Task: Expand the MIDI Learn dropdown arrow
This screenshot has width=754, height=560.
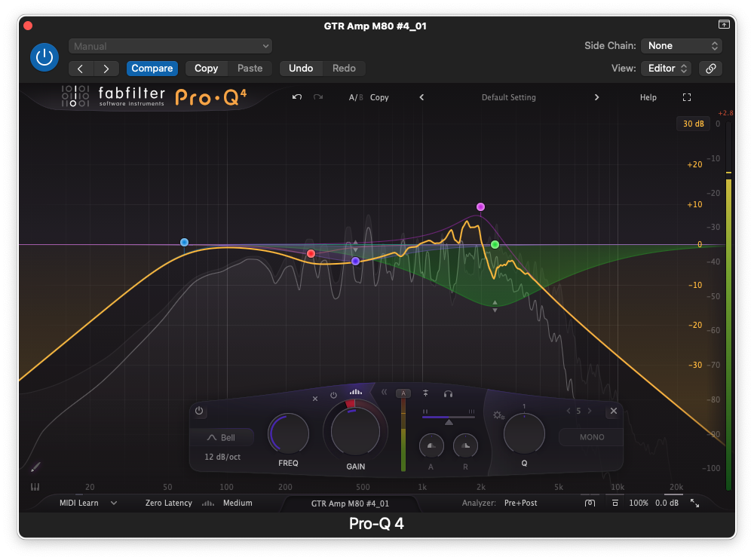Action: coord(114,503)
